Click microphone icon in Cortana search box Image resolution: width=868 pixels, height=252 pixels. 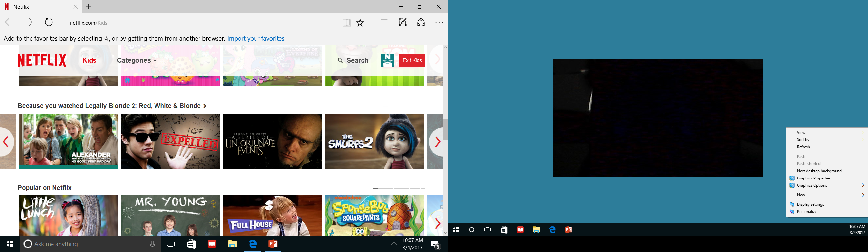click(x=152, y=244)
